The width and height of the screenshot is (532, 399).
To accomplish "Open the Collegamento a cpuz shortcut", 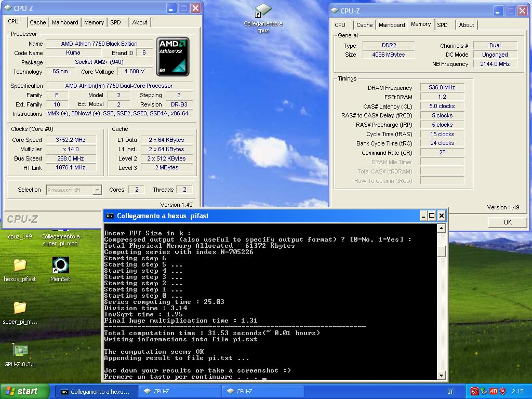I will click(x=263, y=18).
